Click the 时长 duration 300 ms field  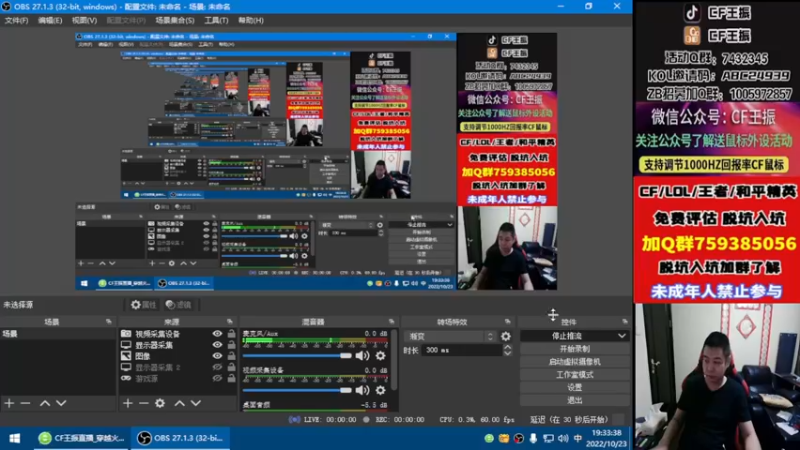pos(462,351)
